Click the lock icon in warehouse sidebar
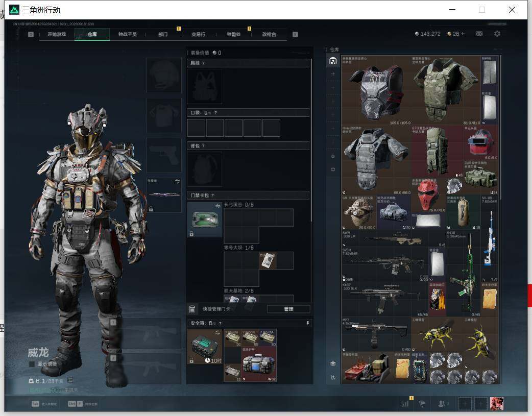Viewport: 532px width, 416px height. (x=333, y=156)
